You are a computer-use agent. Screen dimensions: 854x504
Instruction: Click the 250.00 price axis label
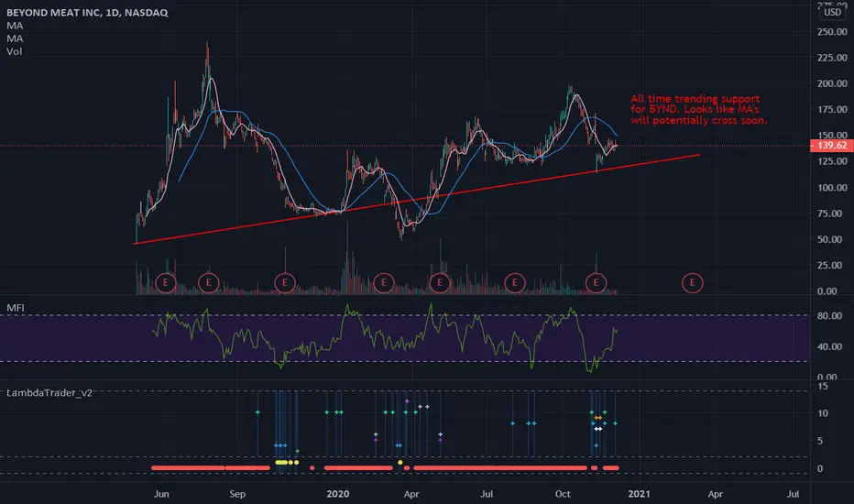[x=832, y=31]
